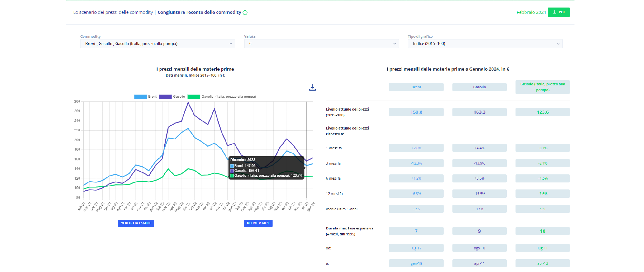Toggle Brent series via blue legend swatch
Image resolution: width=644 pixels, height=272 pixels.
pyautogui.click(x=140, y=97)
